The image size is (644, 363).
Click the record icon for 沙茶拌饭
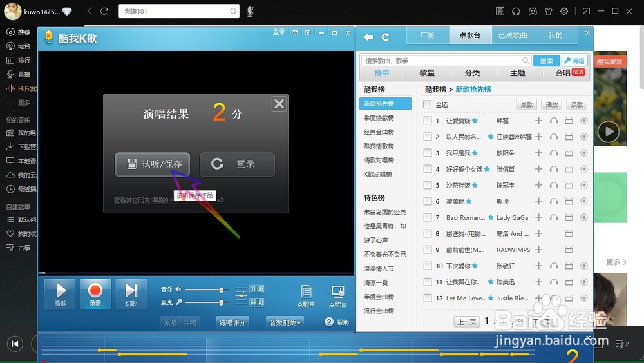pyautogui.click(x=584, y=185)
